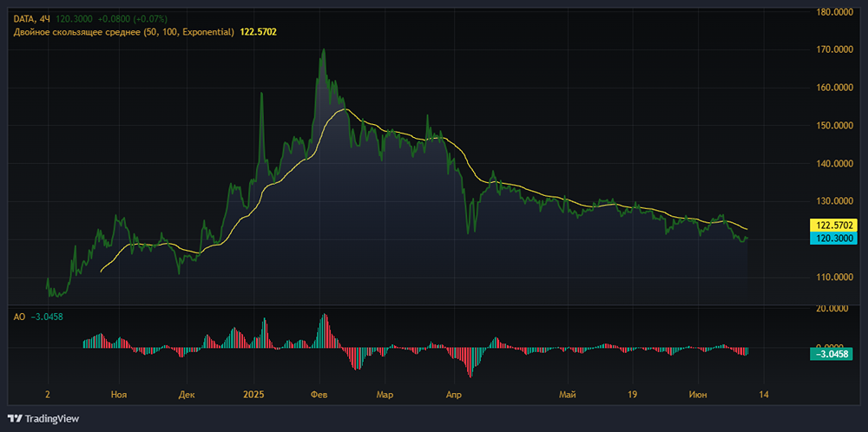Click the TradingView logo
The image size is (868, 432).
(43, 418)
